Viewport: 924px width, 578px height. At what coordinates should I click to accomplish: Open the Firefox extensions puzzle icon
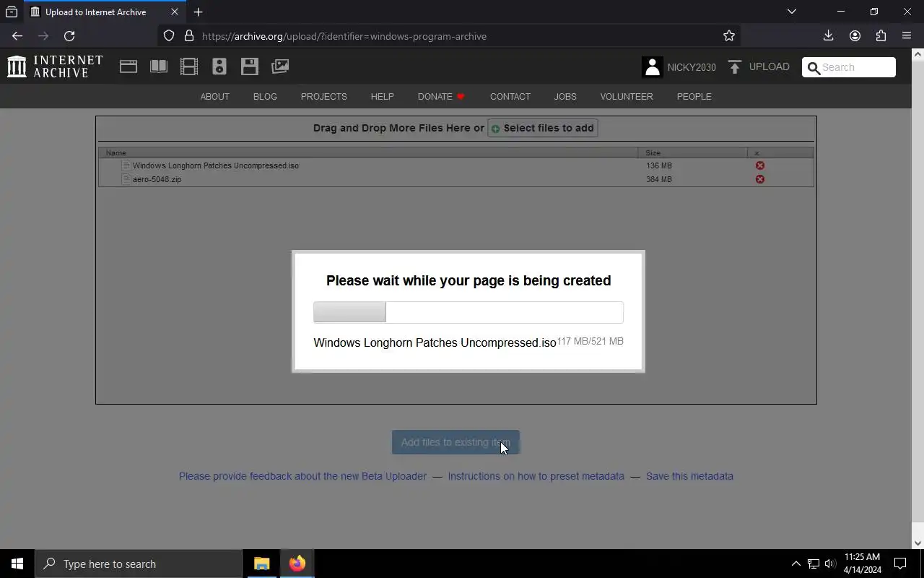881,35
